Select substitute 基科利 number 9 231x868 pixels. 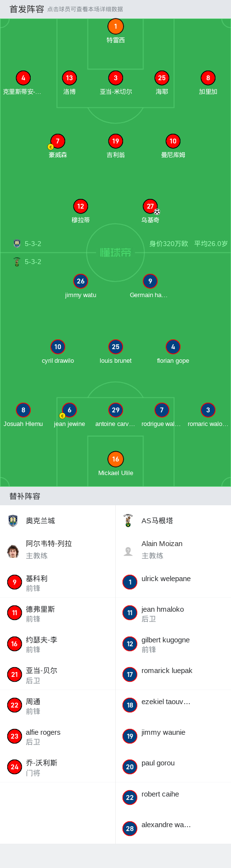point(15,582)
